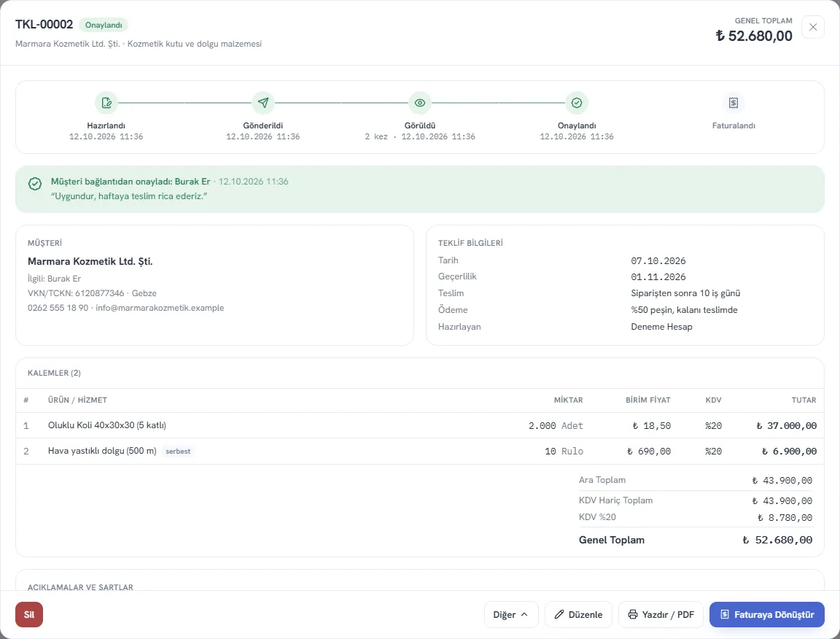Click the header total ₺ 52.680,00

pyautogui.click(x=754, y=36)
